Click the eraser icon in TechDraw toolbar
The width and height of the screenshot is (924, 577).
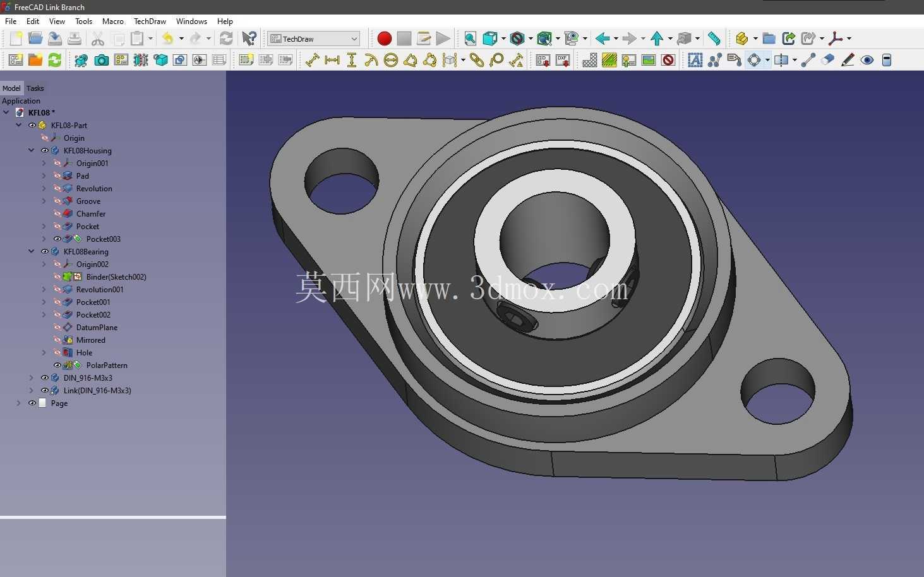click(x=828, y=60)
